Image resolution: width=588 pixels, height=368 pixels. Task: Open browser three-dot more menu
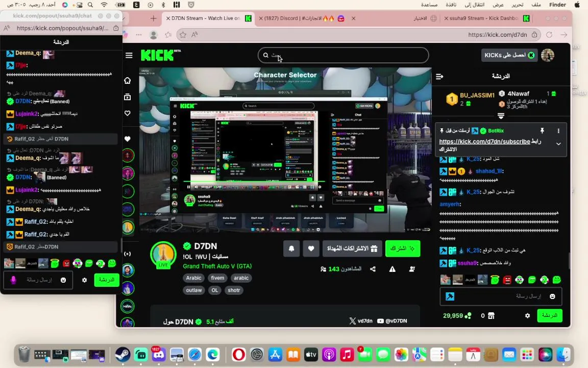pos(139,35)
